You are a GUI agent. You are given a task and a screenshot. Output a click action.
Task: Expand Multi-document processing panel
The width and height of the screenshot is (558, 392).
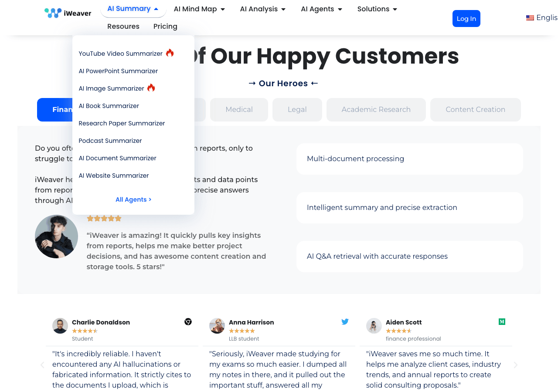coord(410,159)
